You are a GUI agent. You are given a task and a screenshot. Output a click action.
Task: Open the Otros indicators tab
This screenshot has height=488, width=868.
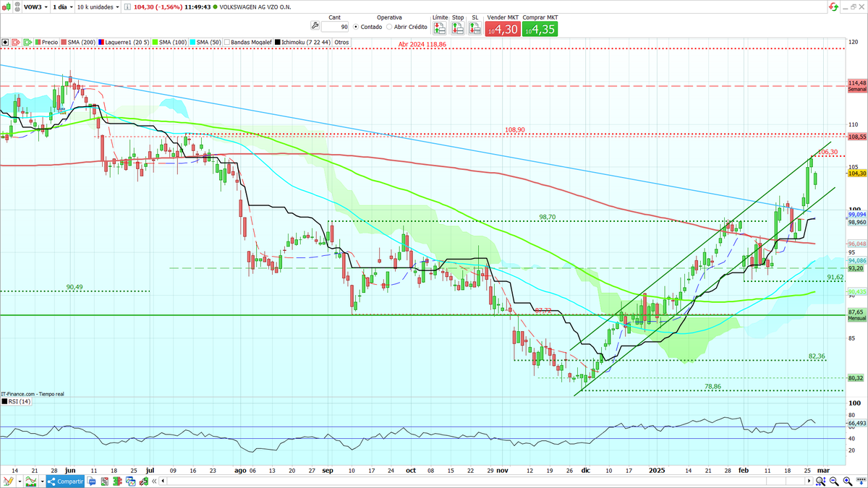341,42
